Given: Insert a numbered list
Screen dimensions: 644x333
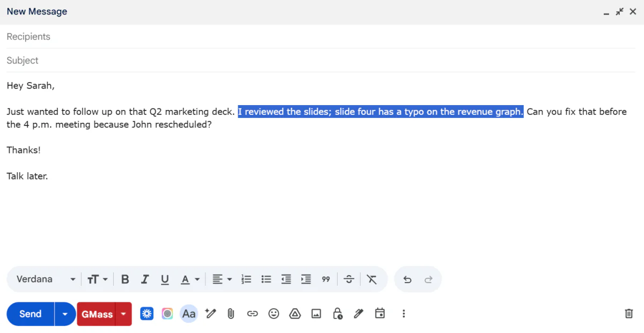Looking at the screenshot, I should click(246, 279).
